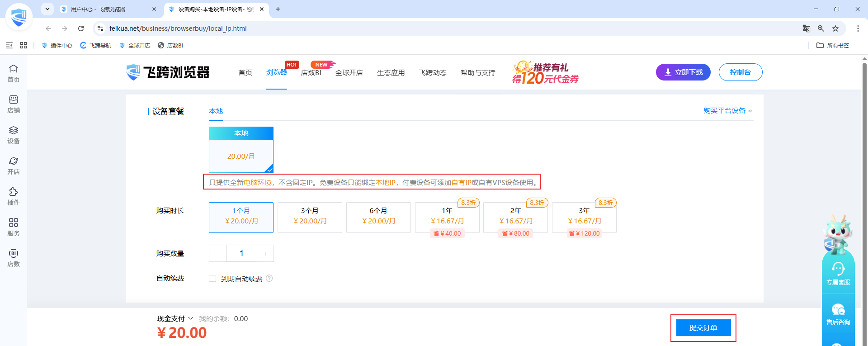Click the apps grid icon in bookmarks bar
This screenshot has width=868, height=346.
tap(24, 45)
